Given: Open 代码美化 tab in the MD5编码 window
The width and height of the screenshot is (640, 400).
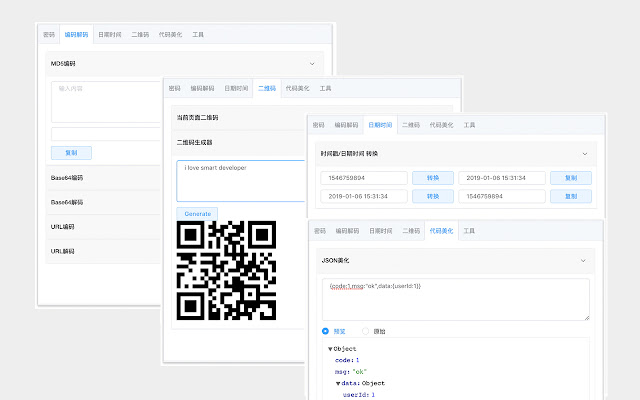Looking at the screenshot, I should coord(170,35).
